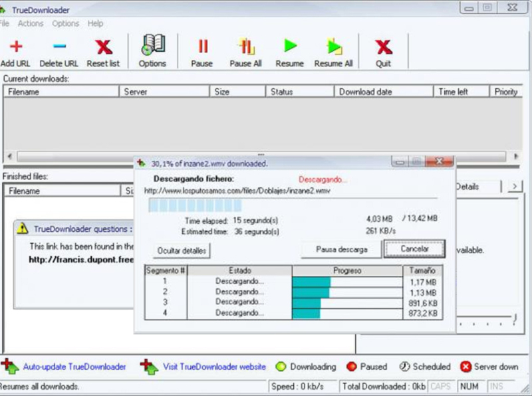Select segment 3 size 891,6 KB
The image size is (532, 396).
423,303
